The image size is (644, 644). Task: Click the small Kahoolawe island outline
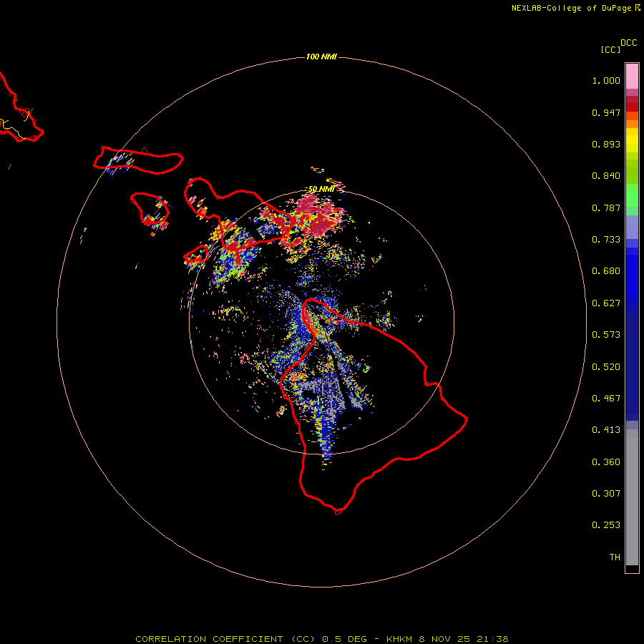tap(196, 255)
